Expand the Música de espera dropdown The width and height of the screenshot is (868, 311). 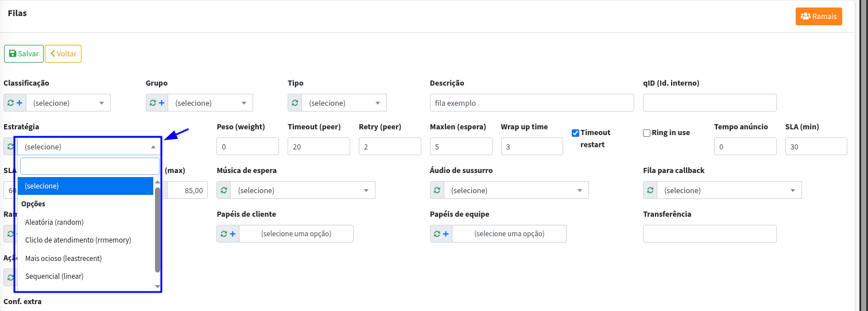click(x=303, y=190)
